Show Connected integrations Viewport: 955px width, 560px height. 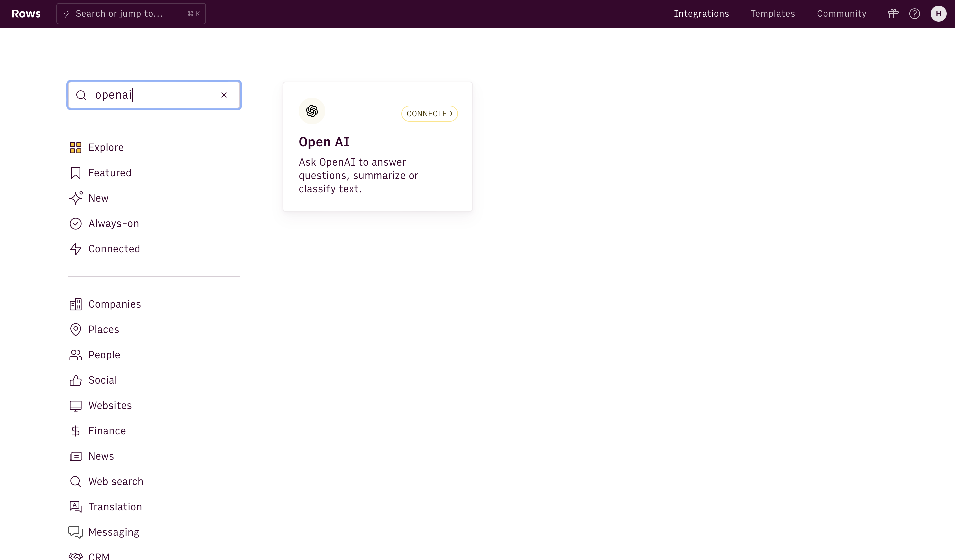tap(114, 249)
